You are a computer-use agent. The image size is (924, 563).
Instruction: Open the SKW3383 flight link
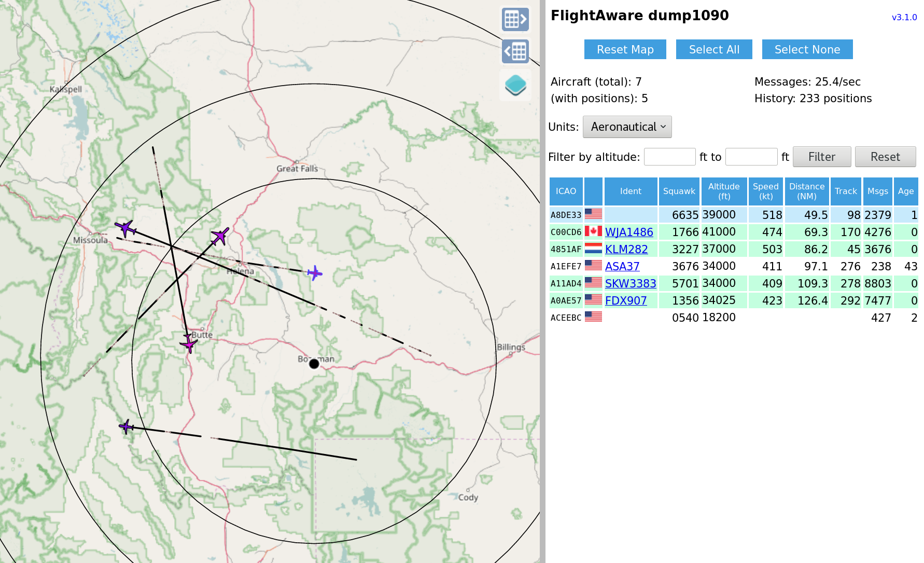pyautogui.click(x=631, y=283)
